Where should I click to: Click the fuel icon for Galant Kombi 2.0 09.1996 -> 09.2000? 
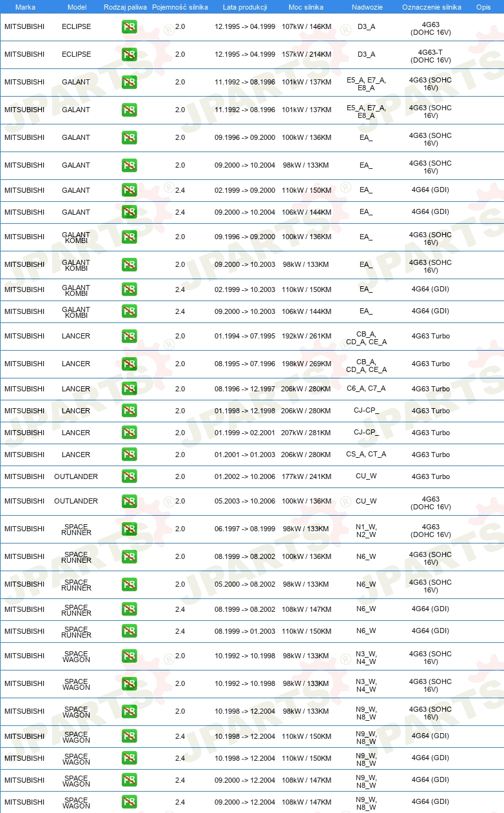129,237
